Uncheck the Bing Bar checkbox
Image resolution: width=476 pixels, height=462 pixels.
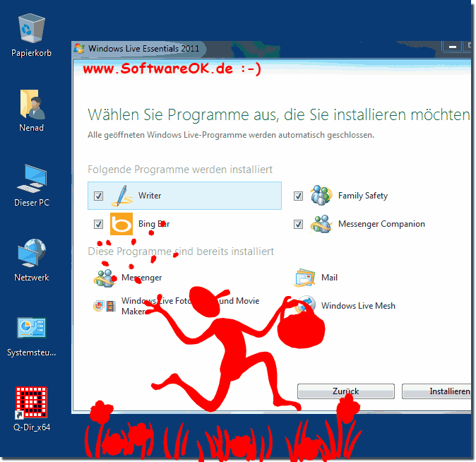(x=98, y=225)
